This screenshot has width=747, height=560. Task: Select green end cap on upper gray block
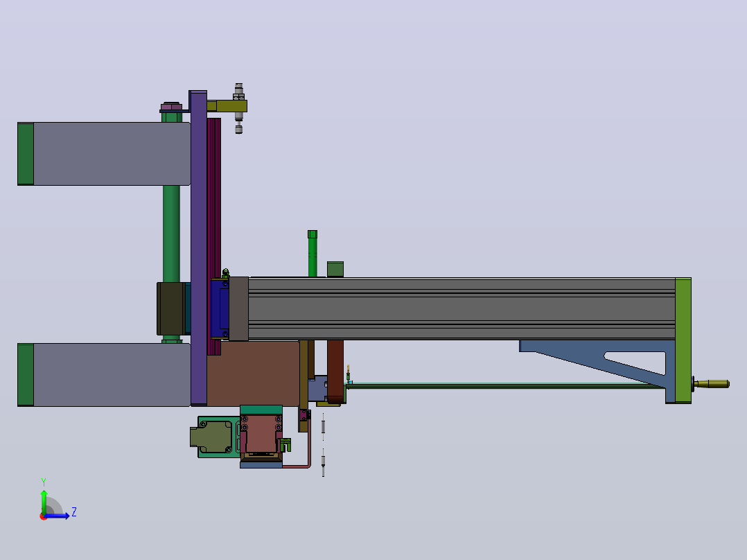(x=26, y=153)
